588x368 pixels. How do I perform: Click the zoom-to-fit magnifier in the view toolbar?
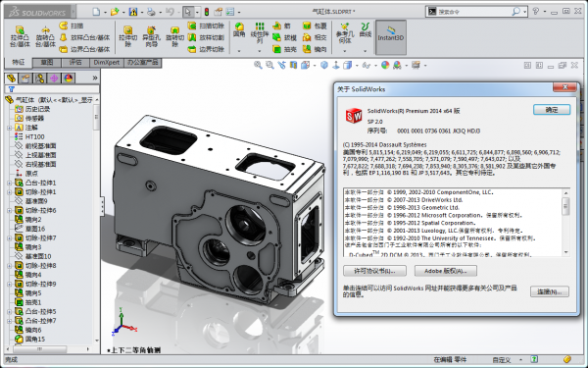[x=258, y=65]
